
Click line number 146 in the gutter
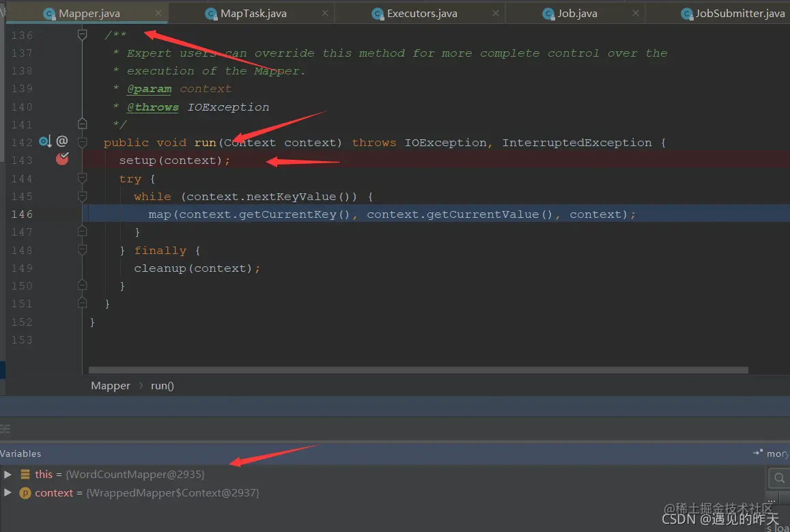point(22,214)
